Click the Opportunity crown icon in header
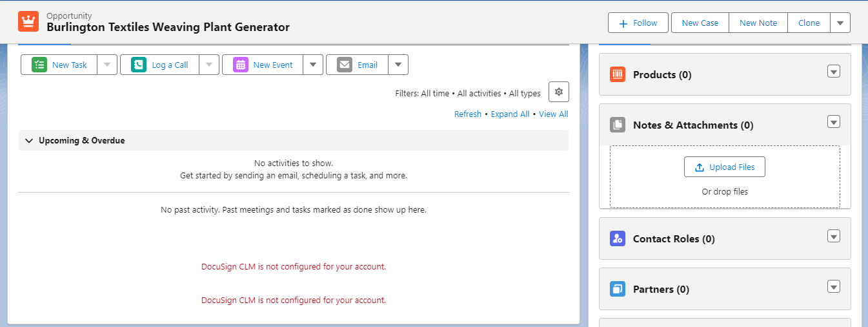This screenshot has width=868, height=327. pos(28,21)
